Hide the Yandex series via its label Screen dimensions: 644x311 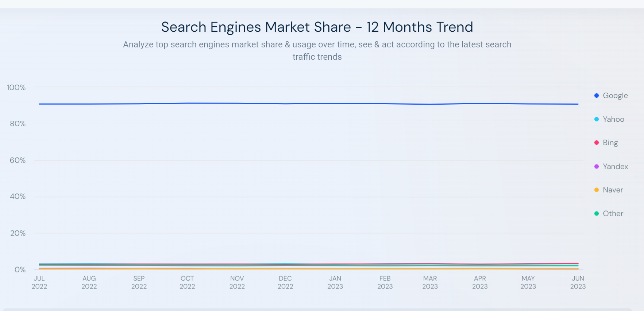click(615, 167)
